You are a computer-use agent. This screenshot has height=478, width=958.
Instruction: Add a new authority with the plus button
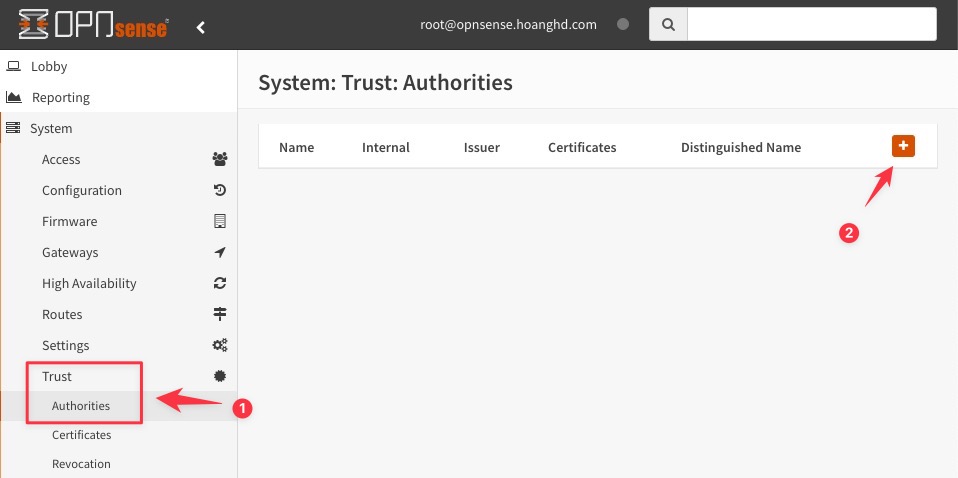point(903,146)
